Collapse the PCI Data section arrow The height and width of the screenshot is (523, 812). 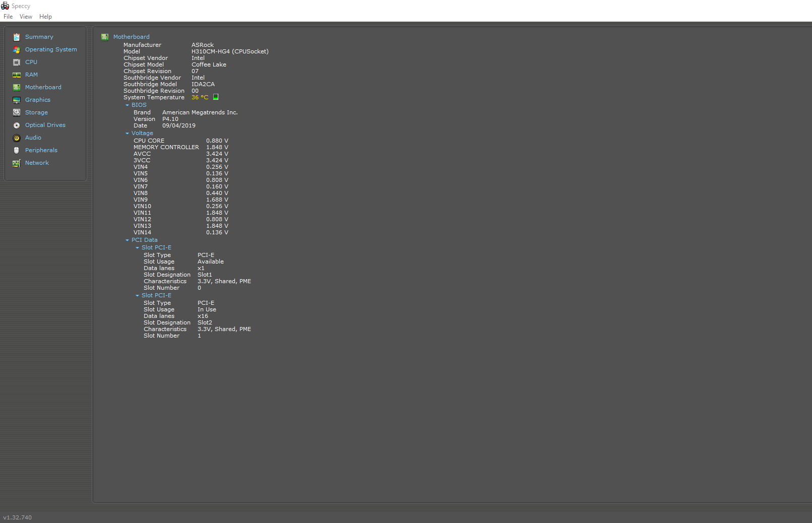(127, 240)
